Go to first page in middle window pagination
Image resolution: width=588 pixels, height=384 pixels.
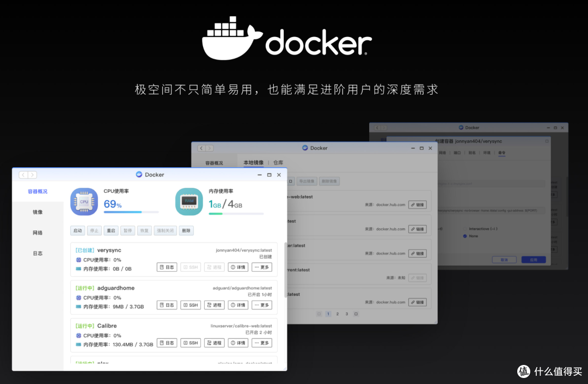318,314
